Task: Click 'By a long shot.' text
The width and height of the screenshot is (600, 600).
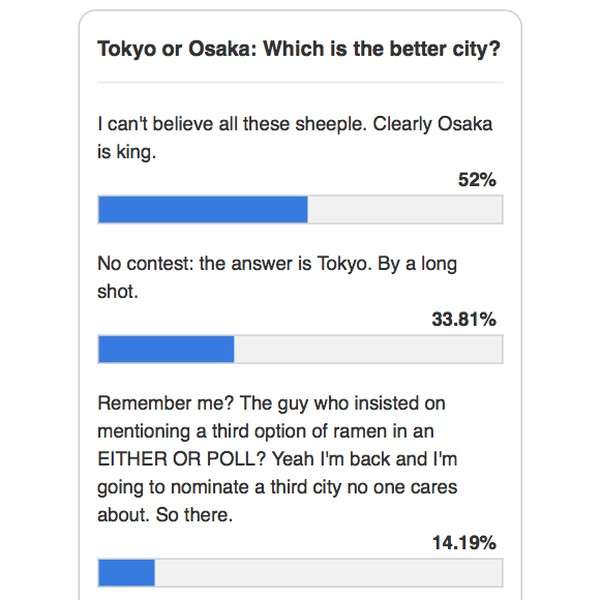Action: point(277,277)
